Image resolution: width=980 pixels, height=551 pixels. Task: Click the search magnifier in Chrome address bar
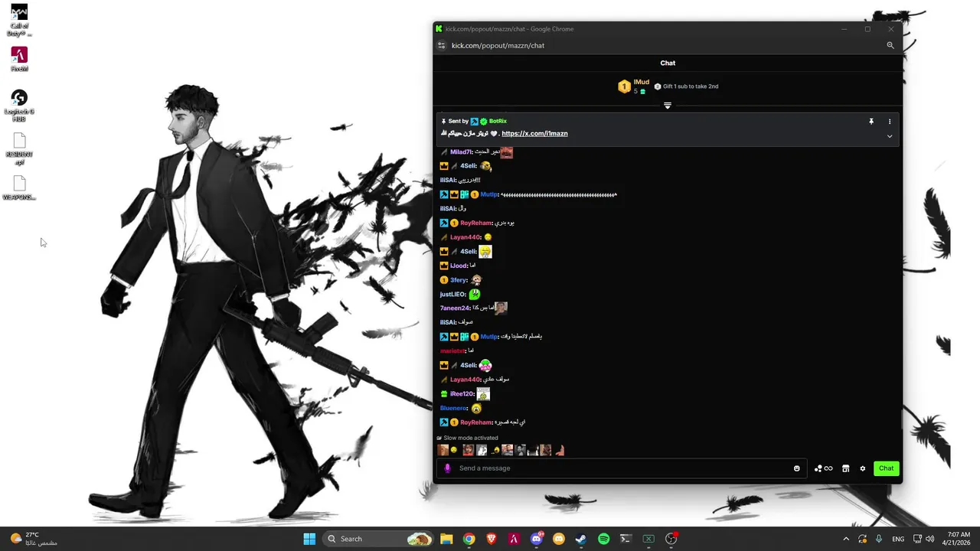890,45
